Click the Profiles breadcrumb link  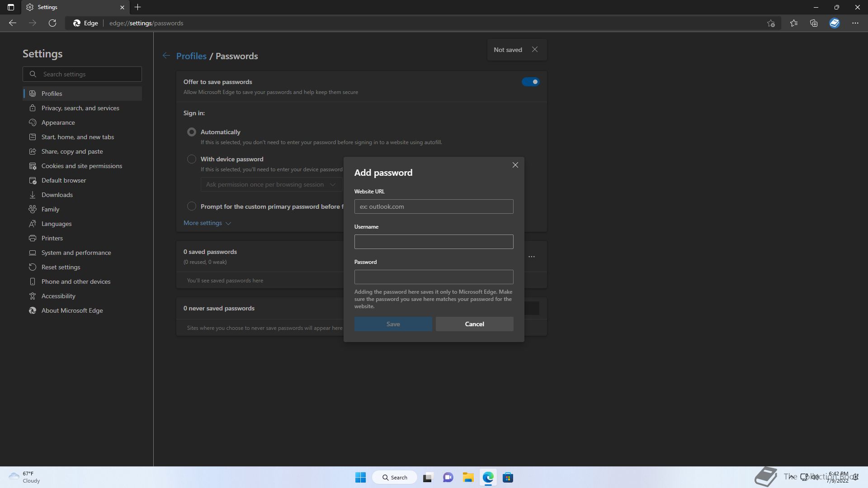pyautogui.click(x=191, y=56)
